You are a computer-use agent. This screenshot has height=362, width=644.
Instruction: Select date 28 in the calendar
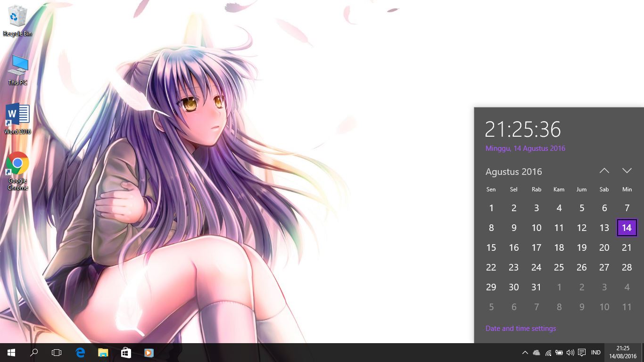(627, 267)
